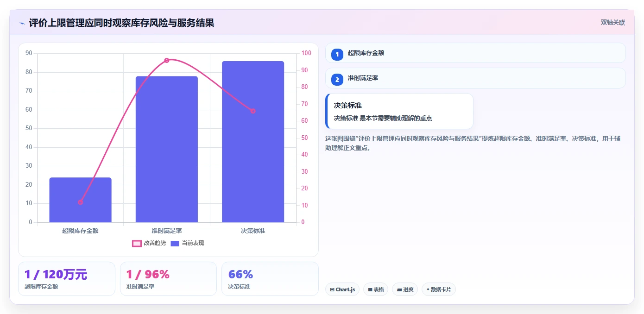
Task: Click the Chart.js tag
Action: coord(342,289)
